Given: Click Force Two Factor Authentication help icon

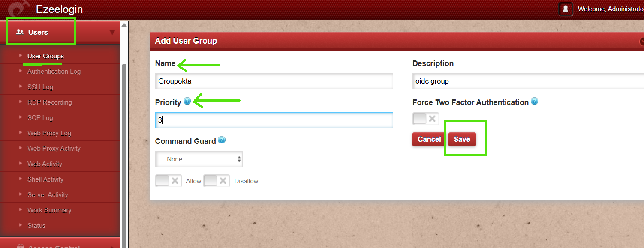Looking at the screenshot, I should pyautogui.click(x=534, y=101).
